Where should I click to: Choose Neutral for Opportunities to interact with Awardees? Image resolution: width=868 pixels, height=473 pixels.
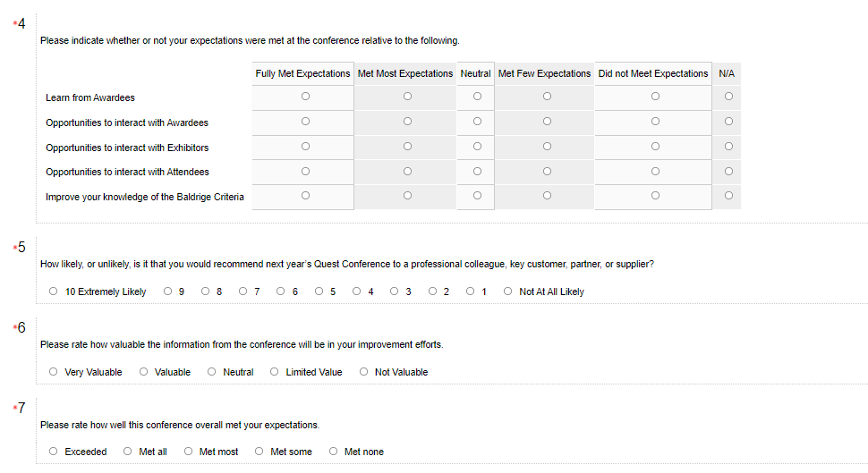[477, 121]
